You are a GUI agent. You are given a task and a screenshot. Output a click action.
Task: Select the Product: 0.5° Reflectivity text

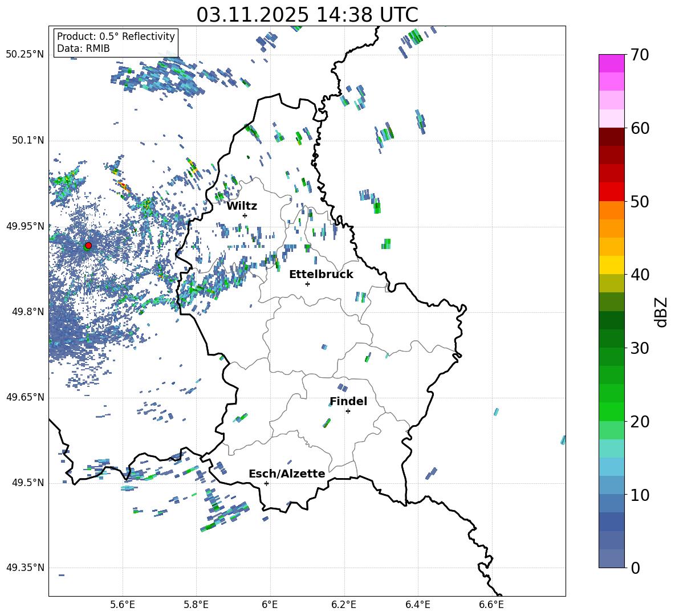click(116, 36)
